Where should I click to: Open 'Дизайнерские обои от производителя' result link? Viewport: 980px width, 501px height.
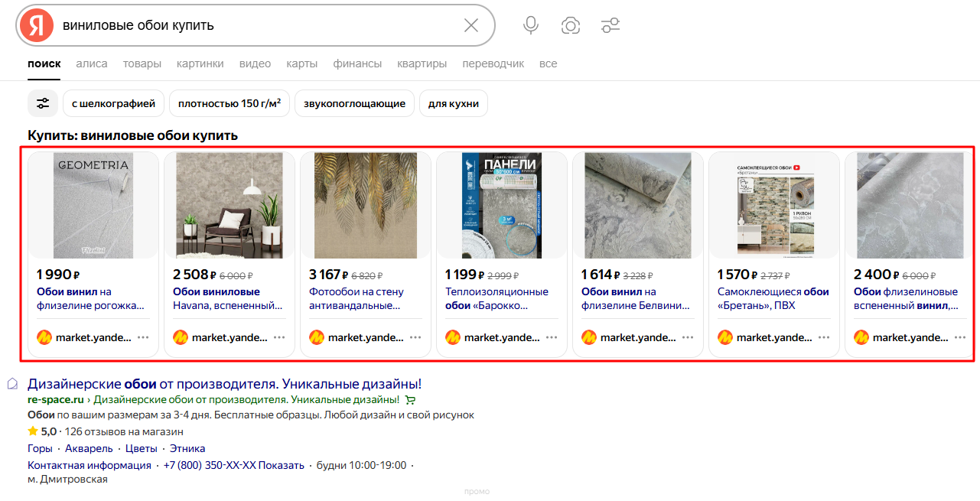pos(224,384)
